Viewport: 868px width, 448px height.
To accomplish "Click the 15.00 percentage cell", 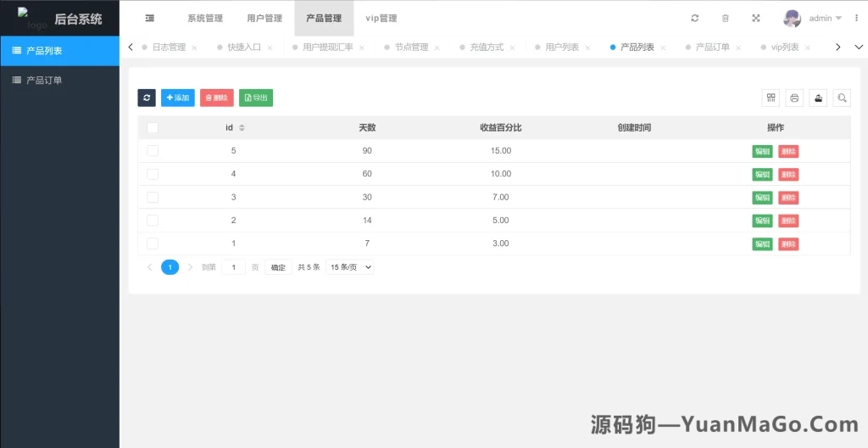I will click(500, 151).
